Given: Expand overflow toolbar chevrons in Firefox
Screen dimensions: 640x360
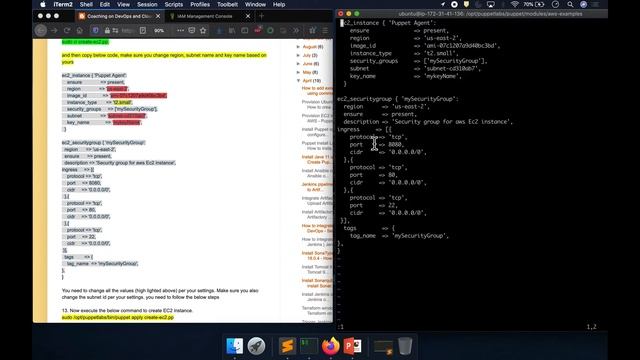Looking at the screenshot, I should pyautogui.click(x=296, y=31).
